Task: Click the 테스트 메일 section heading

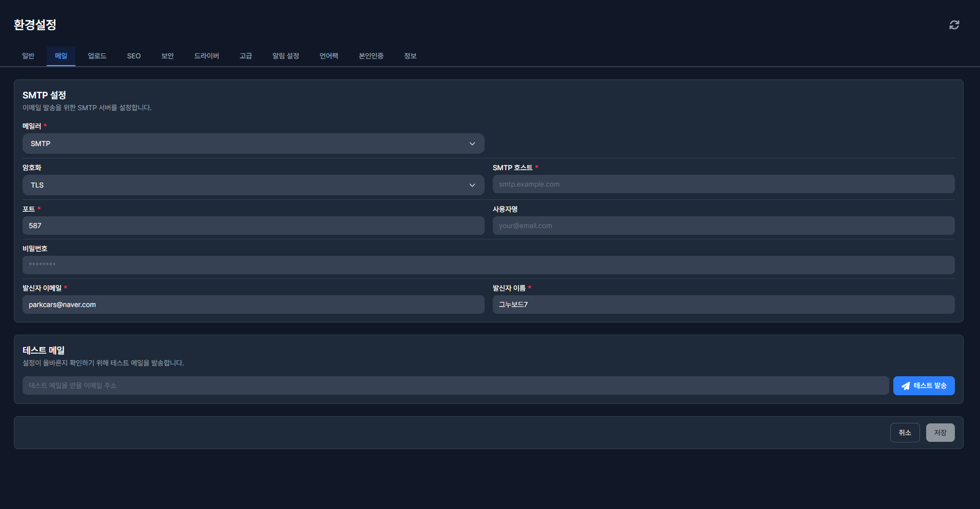Action: tap(44, 351)
